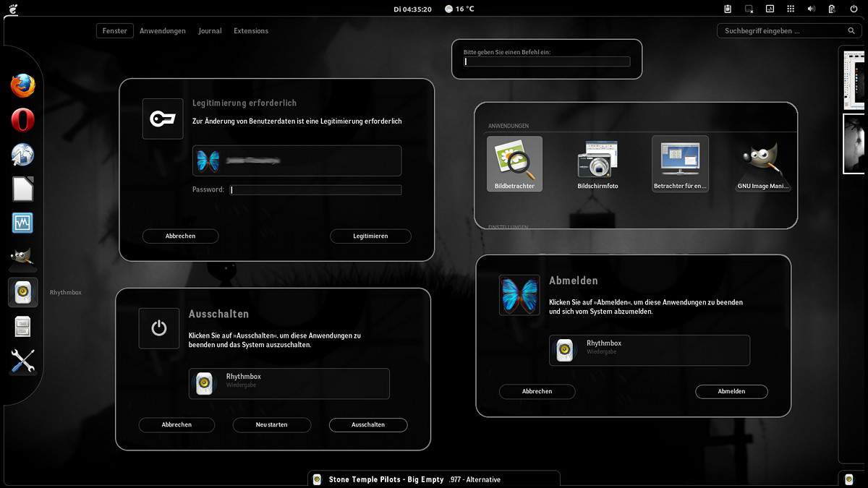Open the Betrachter für en... application

680,164
